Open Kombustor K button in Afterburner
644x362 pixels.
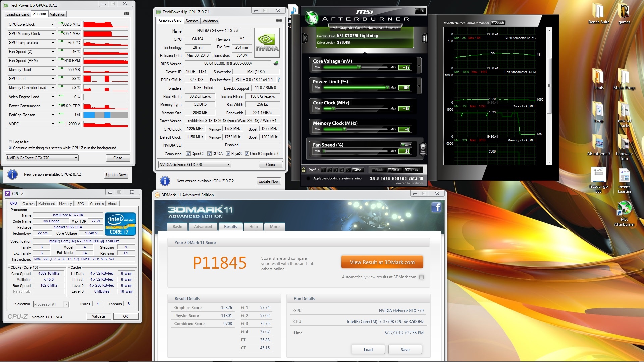[305, 38]
